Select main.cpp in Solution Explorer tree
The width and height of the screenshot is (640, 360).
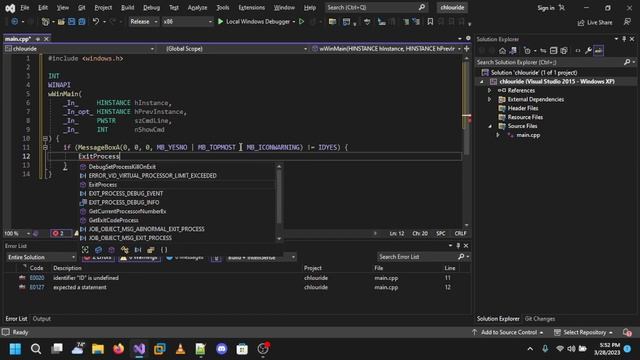point(528,135)
